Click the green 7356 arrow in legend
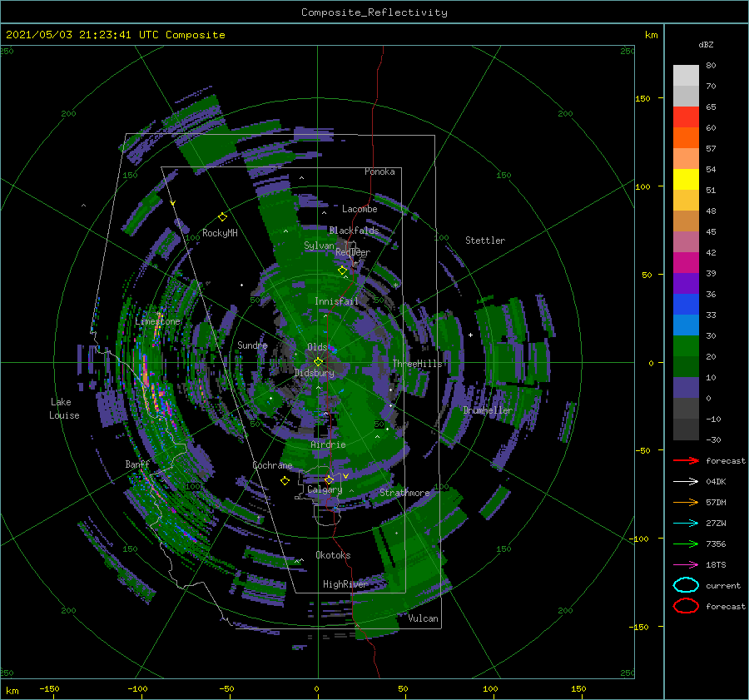This screenshot has width=749, height=700. click(686, 544)
